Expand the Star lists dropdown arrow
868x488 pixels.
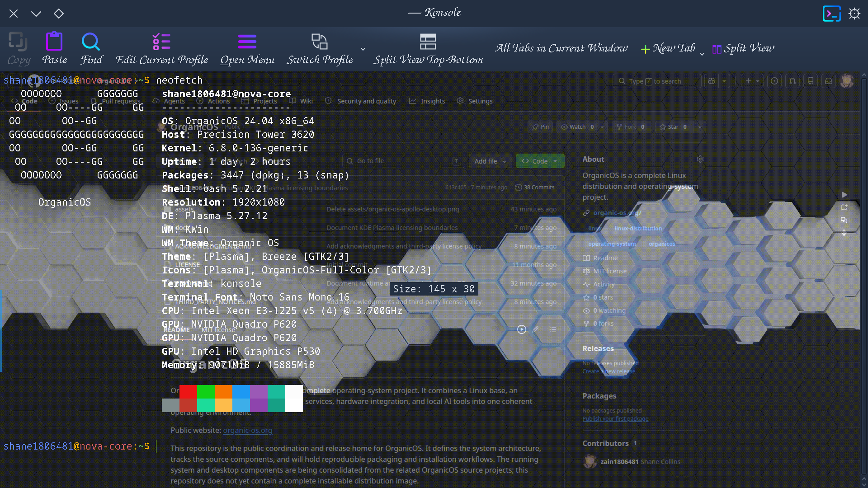(699, 127)
